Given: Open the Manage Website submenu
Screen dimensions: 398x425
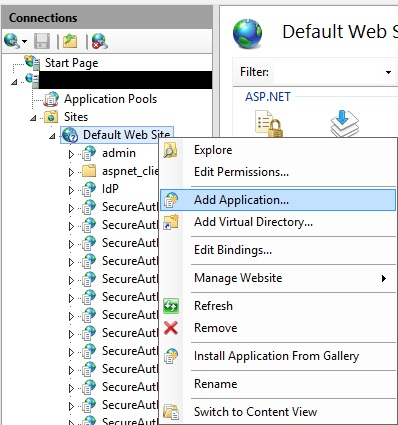Looking at the screenshot, I should pos(278,278).
